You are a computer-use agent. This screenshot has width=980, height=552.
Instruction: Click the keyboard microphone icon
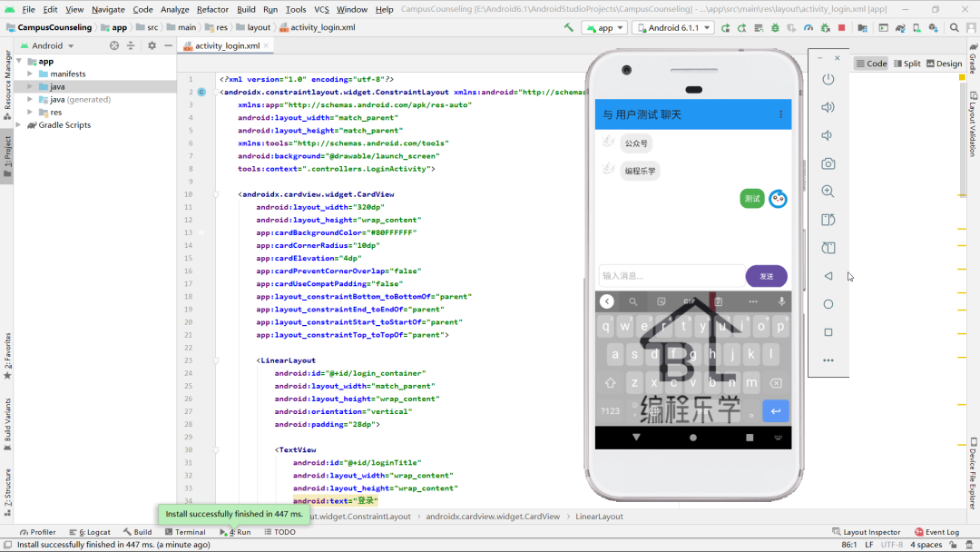click(x=781, y=301)
